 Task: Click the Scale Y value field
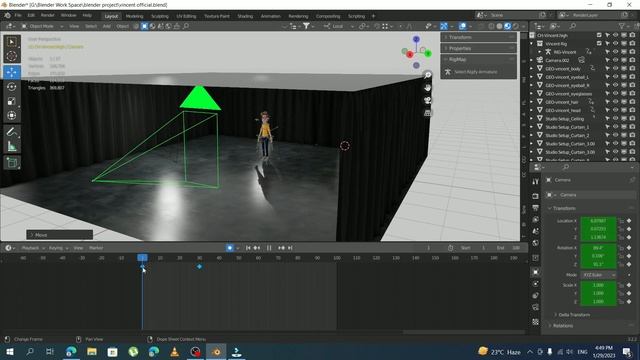pos(598,293)
